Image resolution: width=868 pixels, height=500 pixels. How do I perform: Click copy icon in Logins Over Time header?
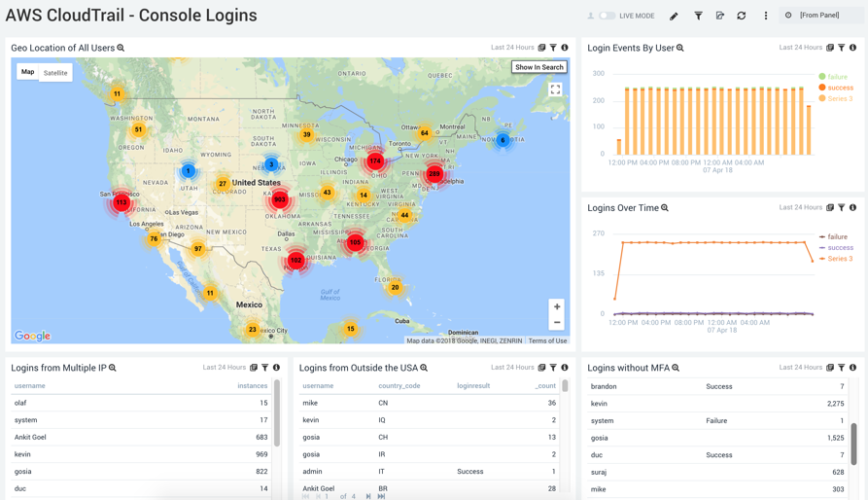coord(830,207)
